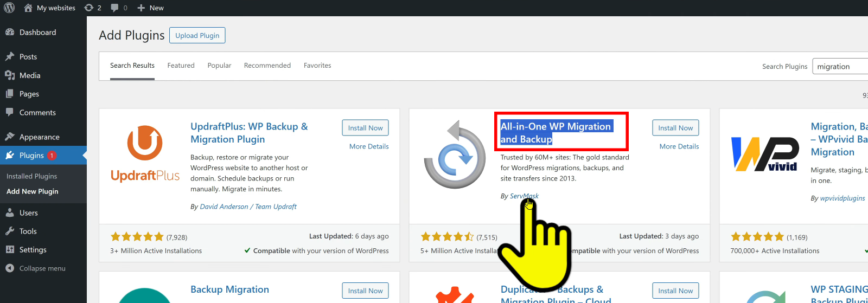The height and width of the screenshot is (303, 868).
Task: Click the Dashboard gauge icon
Action: 10,32
